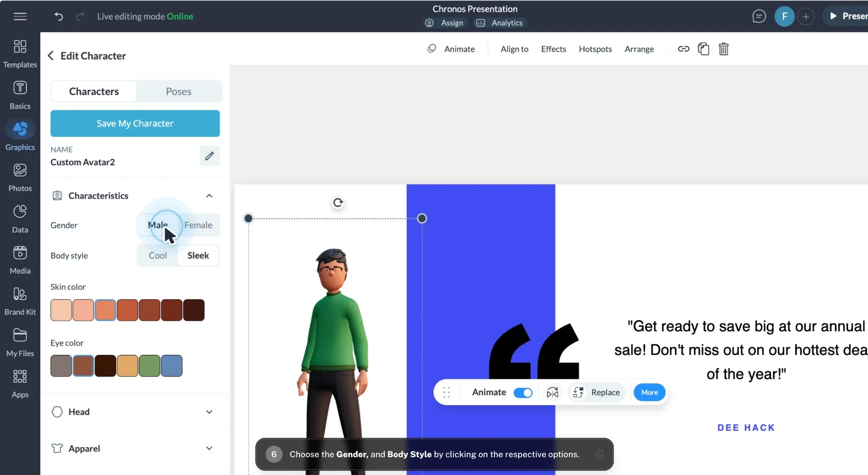Click the link icon in the top toolbar
868x475 pixels.
[x=683, y=49]
